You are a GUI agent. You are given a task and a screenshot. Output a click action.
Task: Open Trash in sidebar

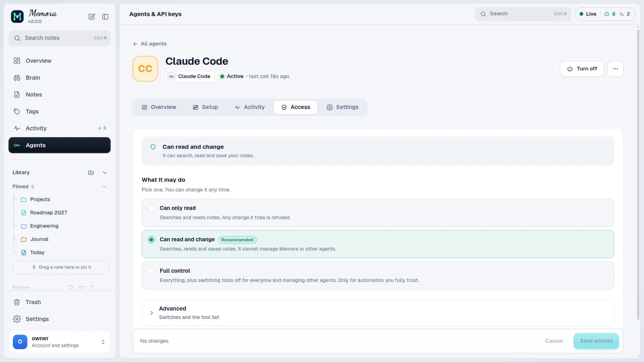(60, 302)
